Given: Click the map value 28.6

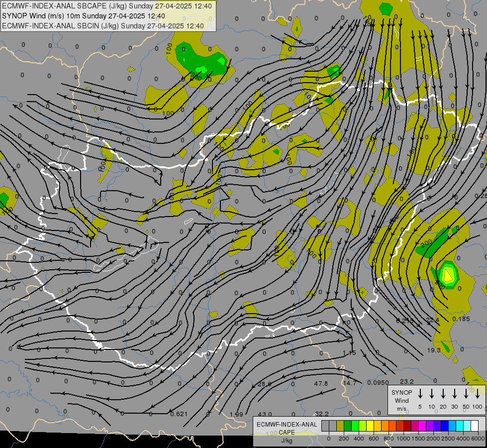Looking at the screenshot, I should (x=265, y=384).
